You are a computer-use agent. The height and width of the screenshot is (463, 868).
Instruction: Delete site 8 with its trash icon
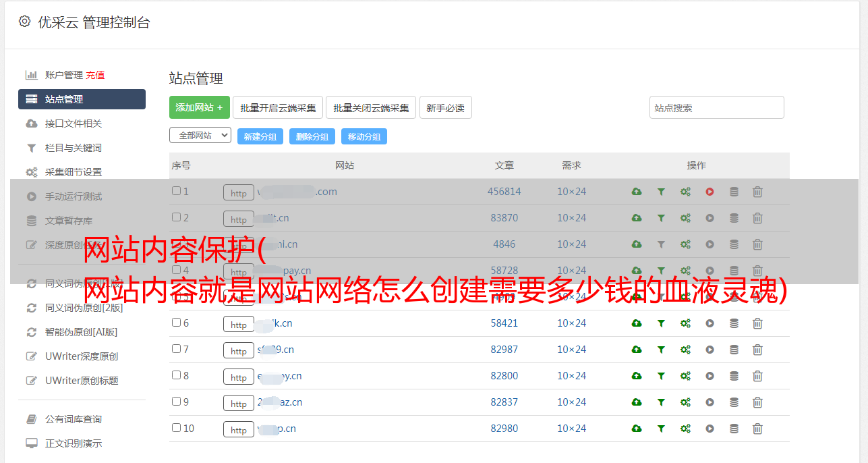point(757,376)
